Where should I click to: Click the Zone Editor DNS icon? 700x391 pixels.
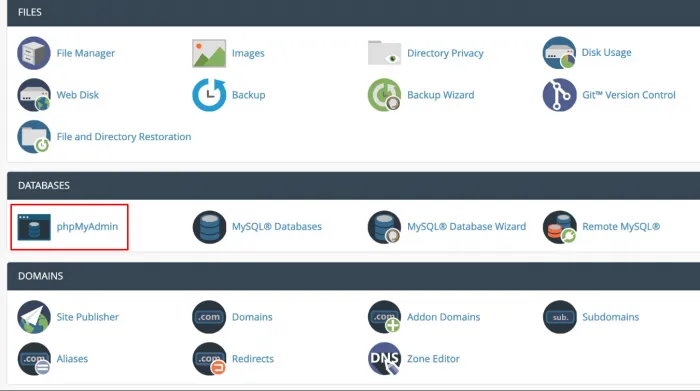click(x=384, y=359)
